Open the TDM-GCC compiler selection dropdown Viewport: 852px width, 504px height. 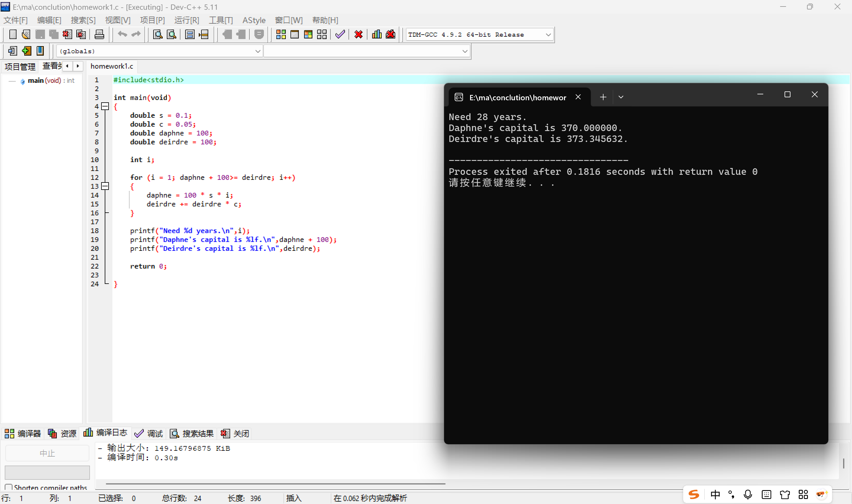[548, 35]
